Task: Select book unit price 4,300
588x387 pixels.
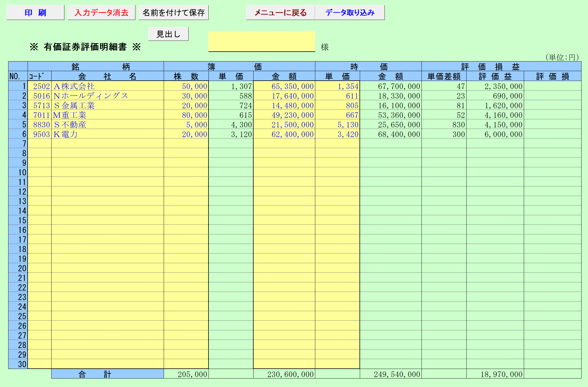Action: pos(231,124)
